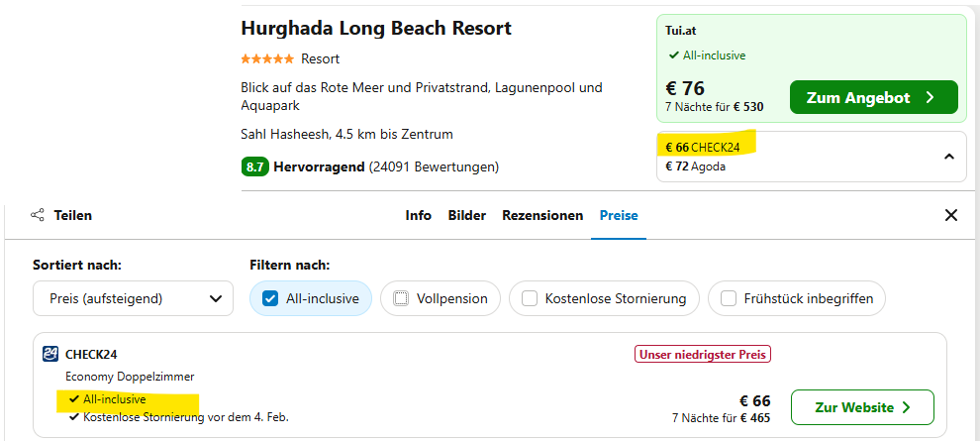Click the orange five-star rating
Image resolution: width=980 pixels, height=441 pixels.
coord(267,58)
